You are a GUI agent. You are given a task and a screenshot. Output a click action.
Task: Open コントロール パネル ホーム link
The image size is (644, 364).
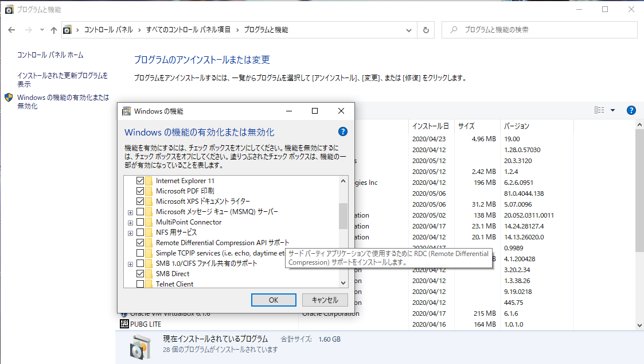(x=50, y=55)
